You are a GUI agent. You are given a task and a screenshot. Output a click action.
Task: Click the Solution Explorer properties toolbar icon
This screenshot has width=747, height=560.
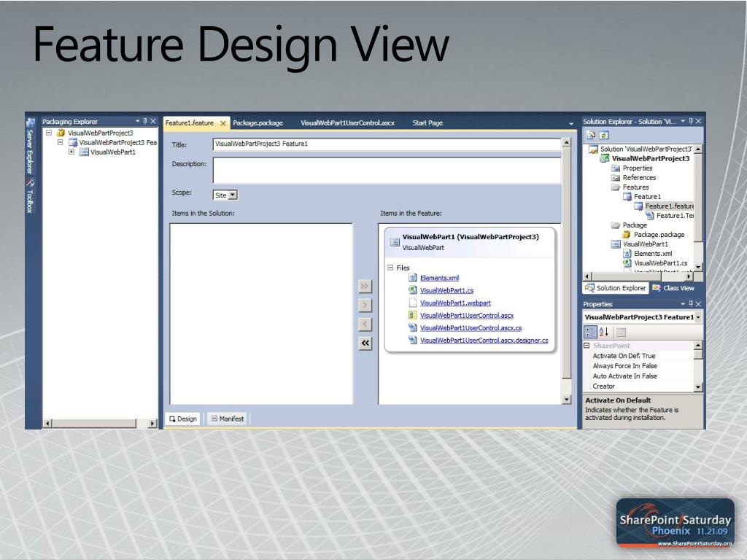(x=591, y=135)
